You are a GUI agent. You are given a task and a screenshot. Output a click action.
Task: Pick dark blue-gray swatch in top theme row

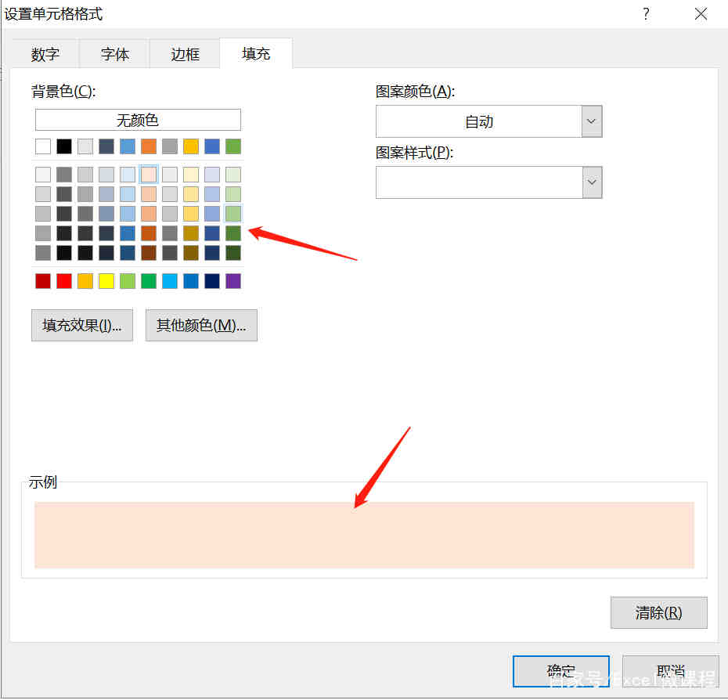tap(106, 146)
